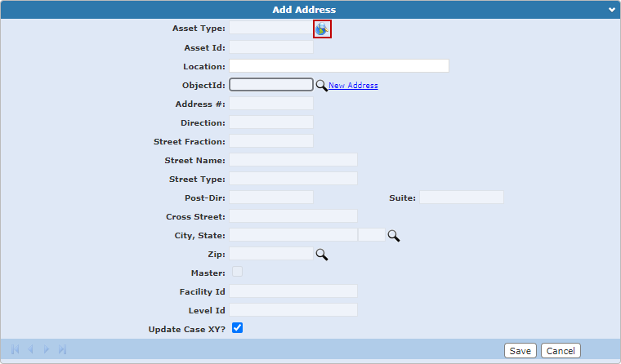Viewport: 621px width, 364px height.
Task: Toggle the Master checkbox
Action: pyautogui.click(x=238, y=272)
